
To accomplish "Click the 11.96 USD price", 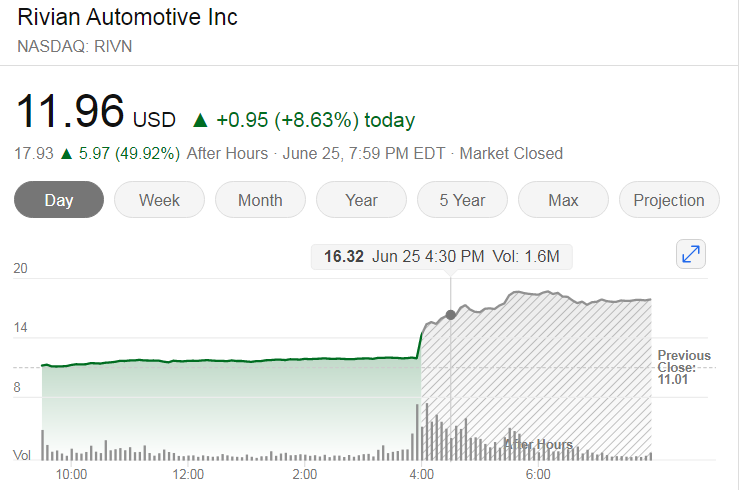I will click(70, 112).
